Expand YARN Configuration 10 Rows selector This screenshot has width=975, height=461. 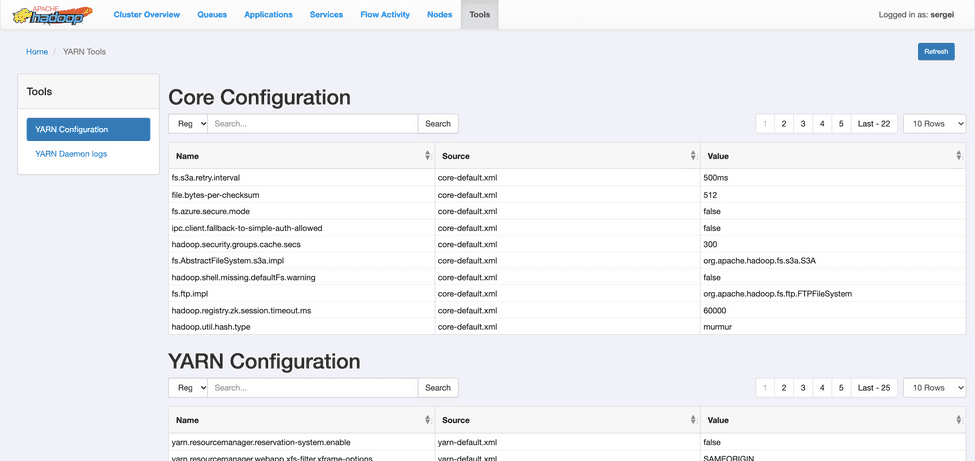click(934, 388)
